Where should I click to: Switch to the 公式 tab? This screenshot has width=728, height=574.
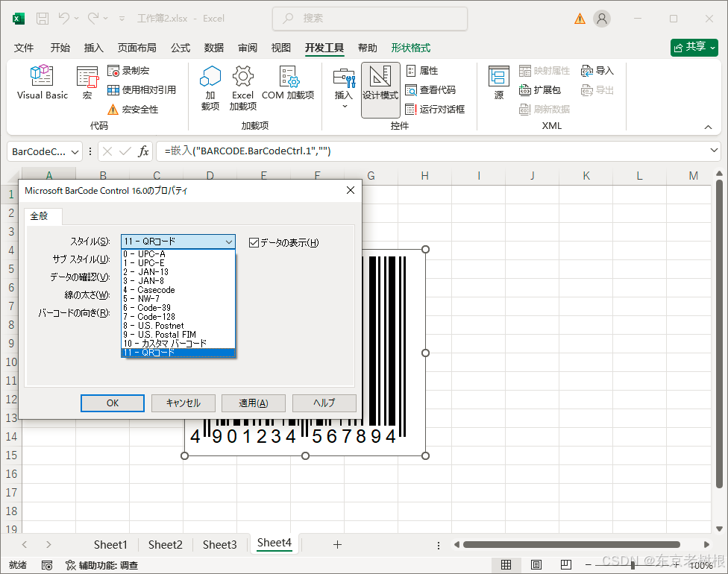pos(181,48)
